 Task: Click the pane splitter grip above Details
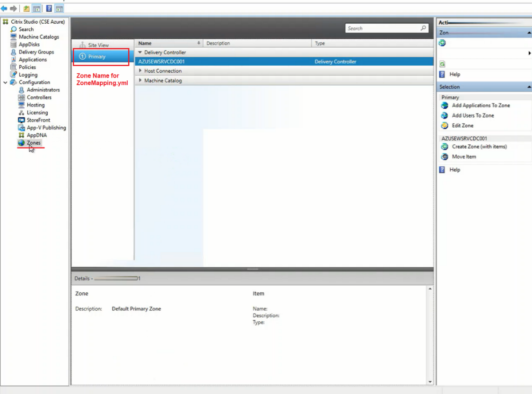coord(253,269)
